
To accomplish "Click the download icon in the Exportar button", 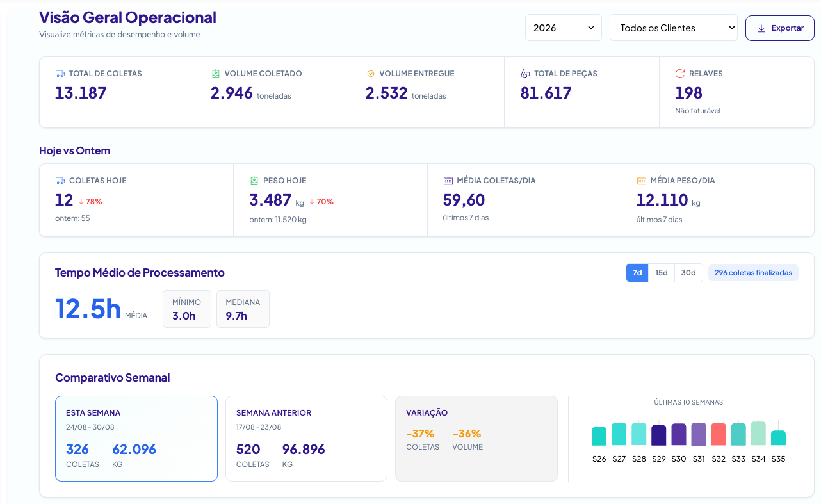I will 761,28.
